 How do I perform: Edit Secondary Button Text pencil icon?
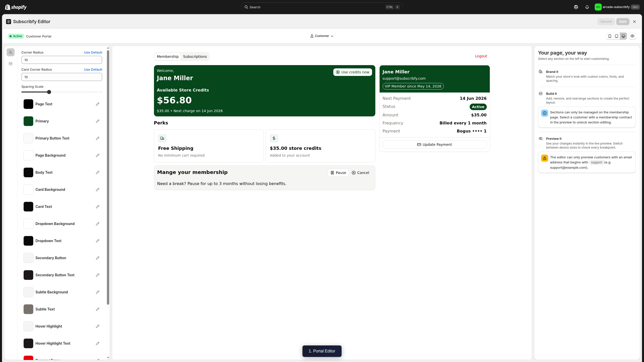(98, 275)
